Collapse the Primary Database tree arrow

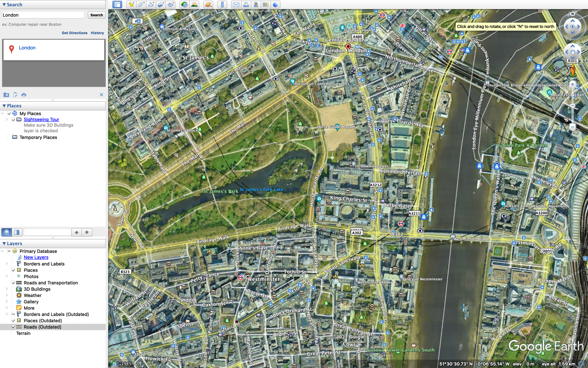coord(2,251)
